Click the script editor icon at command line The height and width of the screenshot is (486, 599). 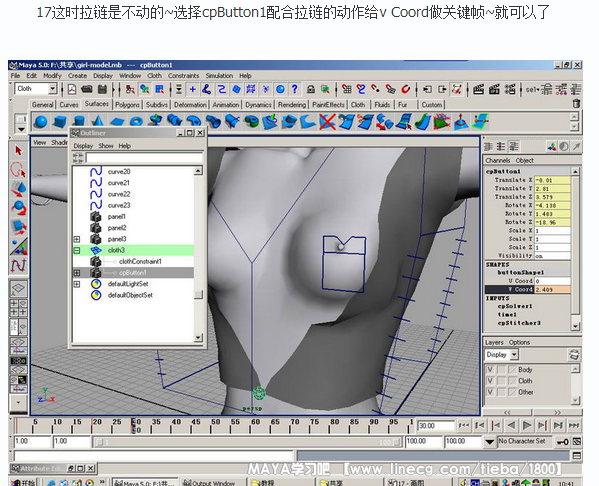click(x=577, y=455)
